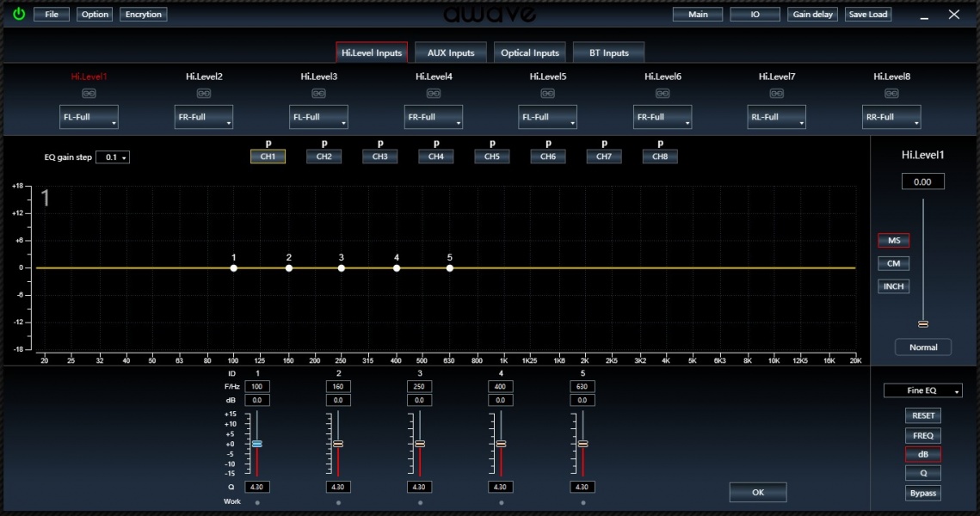Click band 5 Q value field
980x516 pixels.
pyautogui.click(x=582, y=487)
